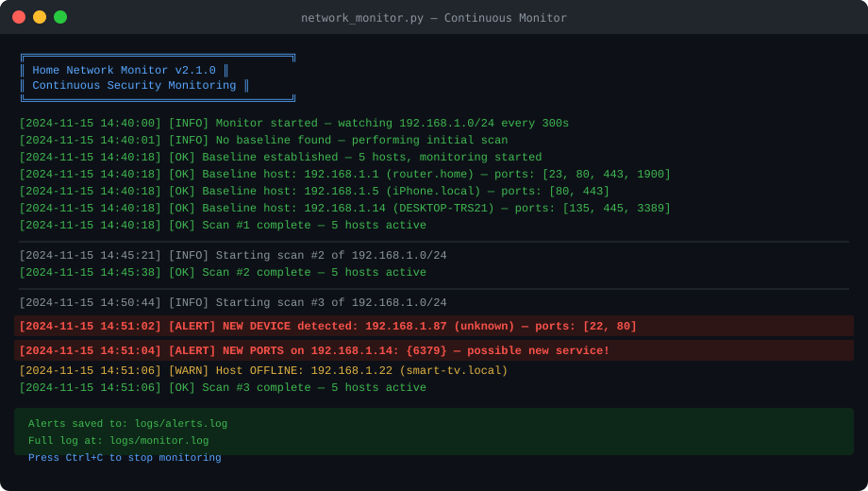The width and height of the screenshot is (868, 491).
Task: Click the 'Press Ctrl+C to stop monitoring' hint
Action: pos(125,458)
